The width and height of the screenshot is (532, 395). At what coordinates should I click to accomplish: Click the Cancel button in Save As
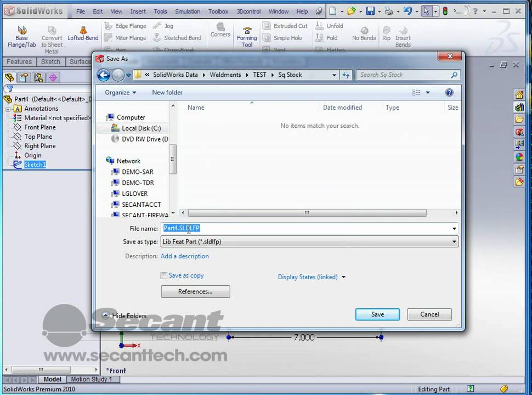pyautogui.click(x=429, y=314)
